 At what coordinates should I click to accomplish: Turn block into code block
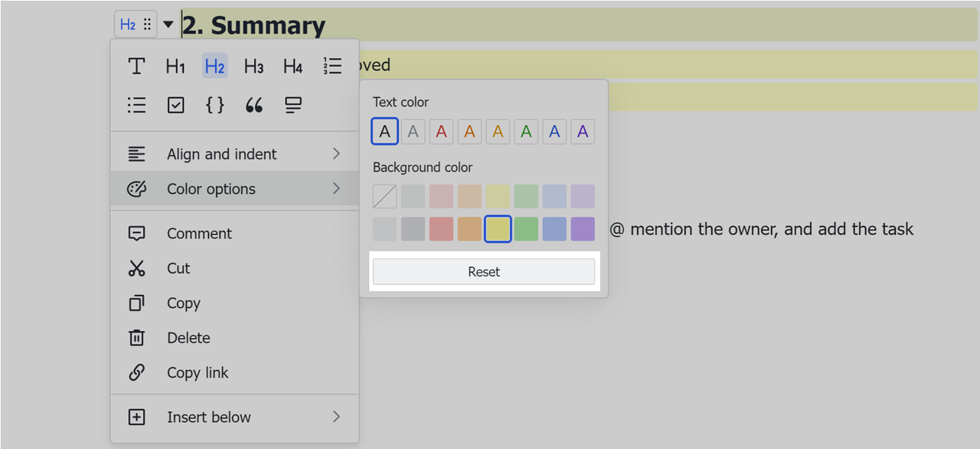[215, 105]
